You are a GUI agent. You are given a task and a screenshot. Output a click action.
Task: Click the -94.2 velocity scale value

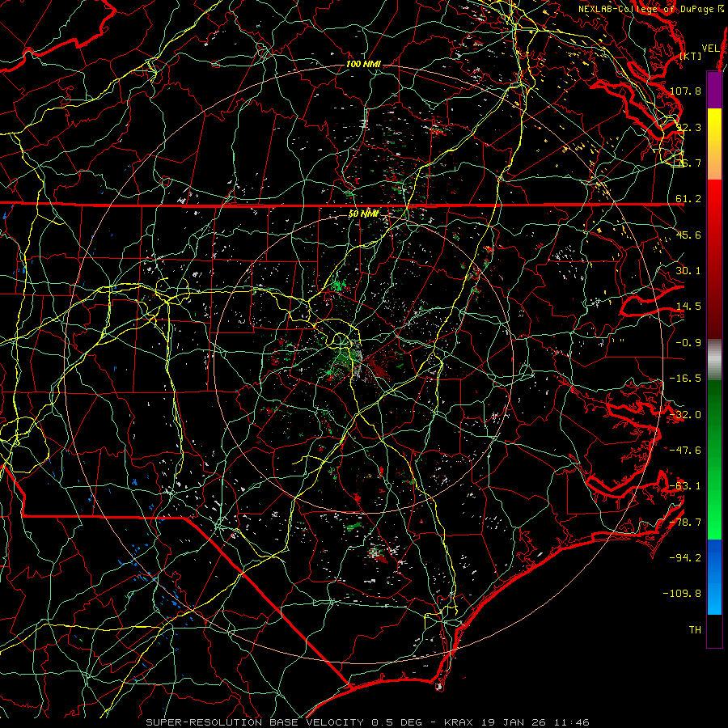tap(686, 558)
